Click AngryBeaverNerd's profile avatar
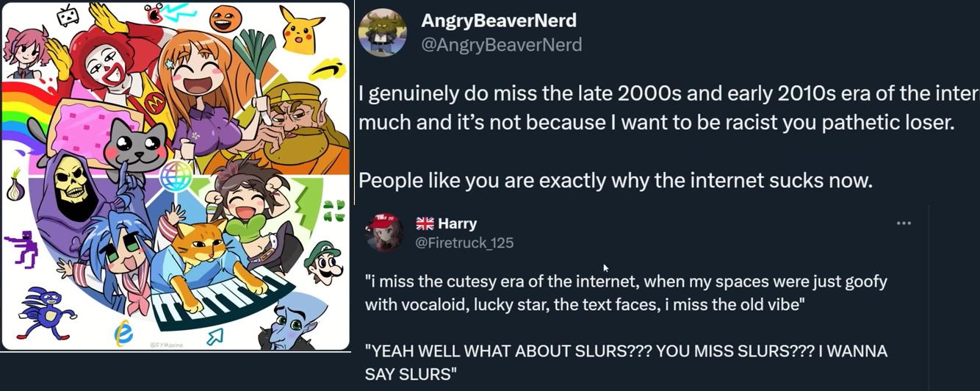 [382, 32]
